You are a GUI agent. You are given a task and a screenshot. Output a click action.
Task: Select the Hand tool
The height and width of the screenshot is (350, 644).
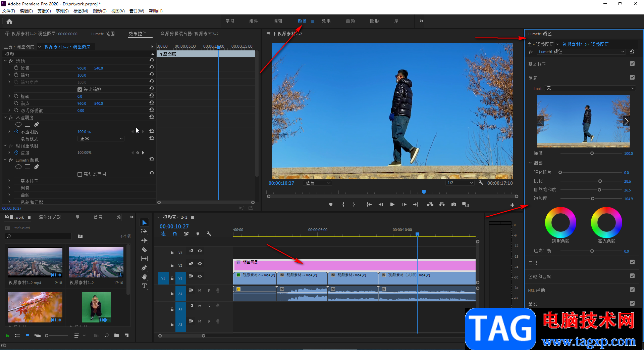pyautogui.click(x=144, y=277)
